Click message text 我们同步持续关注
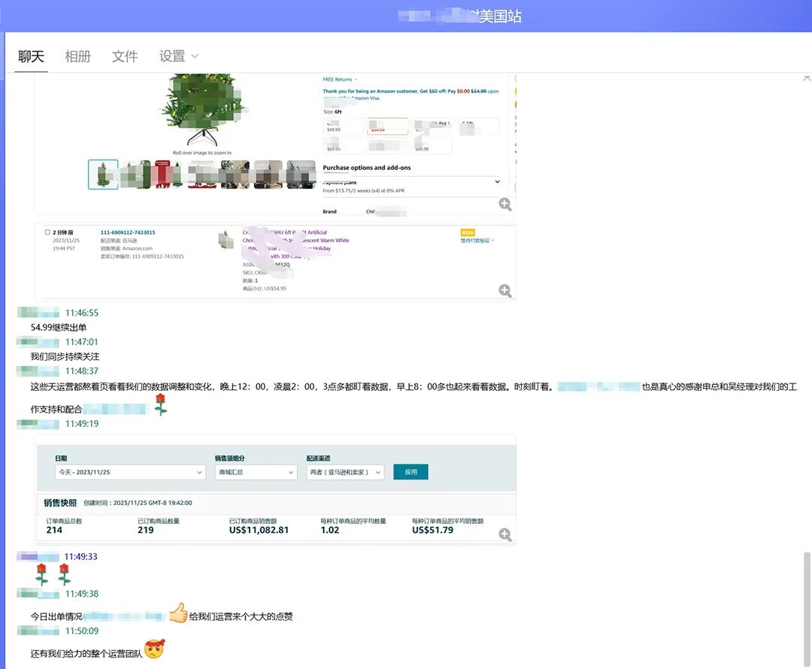The height and width of the screenshot is (669, 812). (65, 356)
